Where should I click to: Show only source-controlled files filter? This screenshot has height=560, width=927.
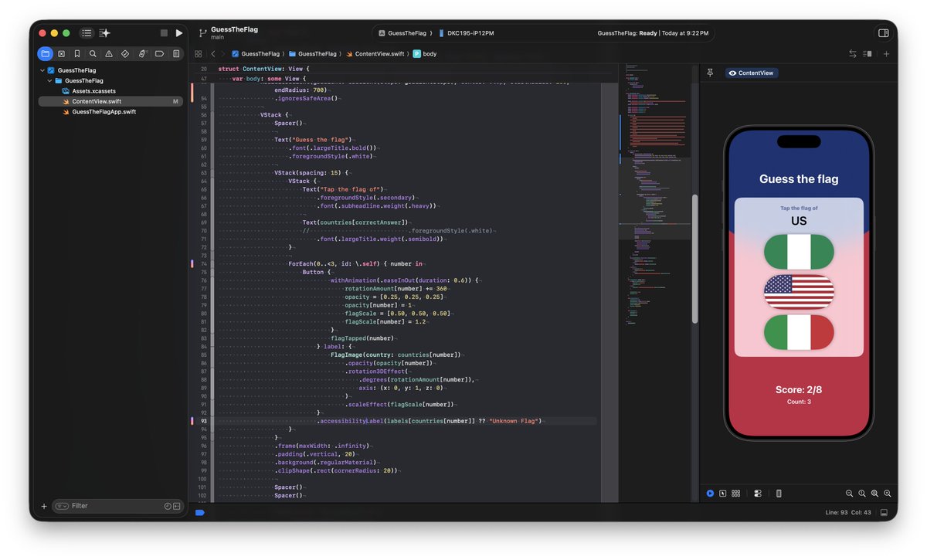click(177, 506)
